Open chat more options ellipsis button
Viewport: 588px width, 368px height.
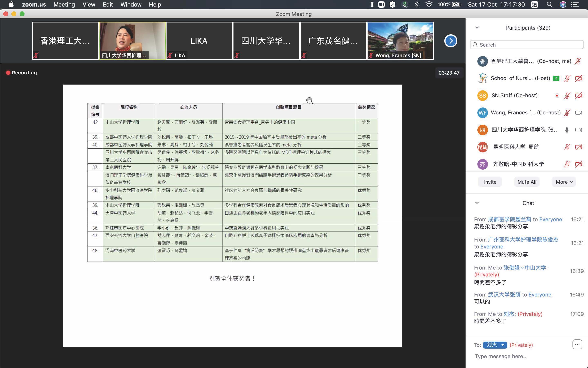pos(577,344)
